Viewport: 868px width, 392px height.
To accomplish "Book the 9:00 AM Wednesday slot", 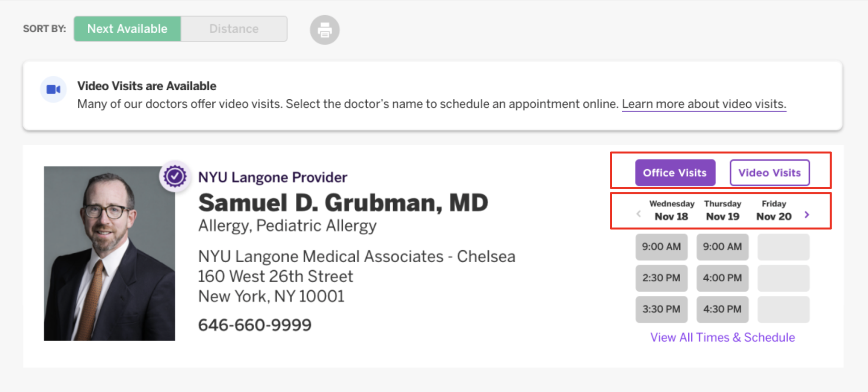I will [x=661, y=247].
